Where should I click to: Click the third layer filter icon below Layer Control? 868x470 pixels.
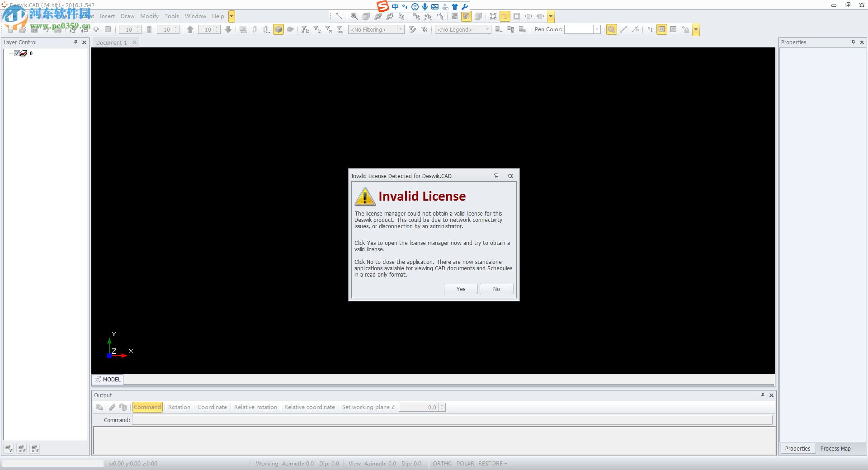35,448
